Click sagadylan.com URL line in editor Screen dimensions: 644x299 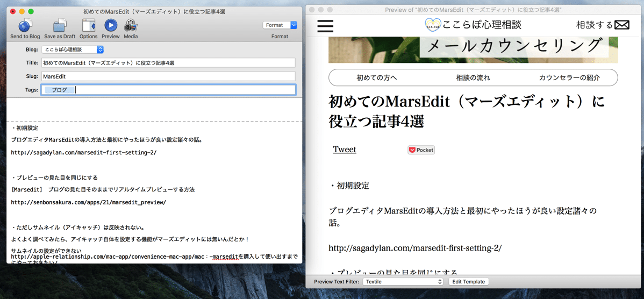pos(84,152)
